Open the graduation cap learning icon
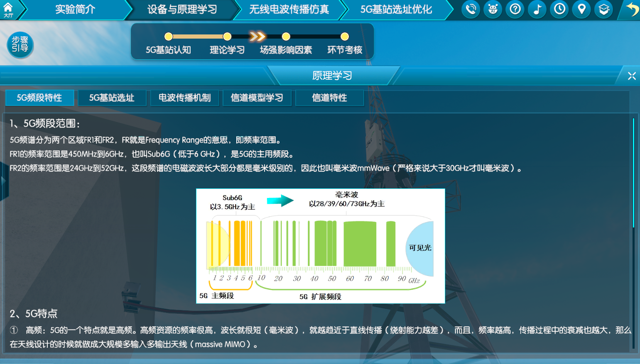The image size is (640, 364). point(604,9)
